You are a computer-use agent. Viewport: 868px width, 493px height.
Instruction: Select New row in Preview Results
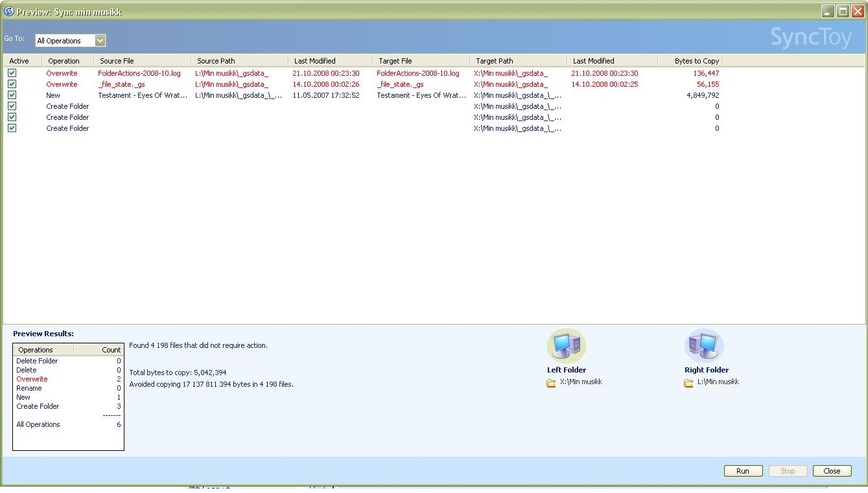pos(68,397)
